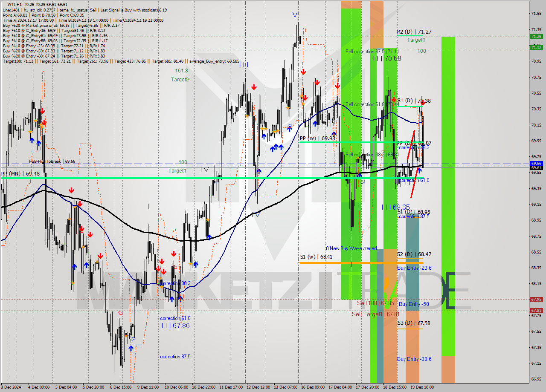Viewport: 546px width, 392px height.
Task: Click the 69.61 current price tag
Action: coord(536,168)
